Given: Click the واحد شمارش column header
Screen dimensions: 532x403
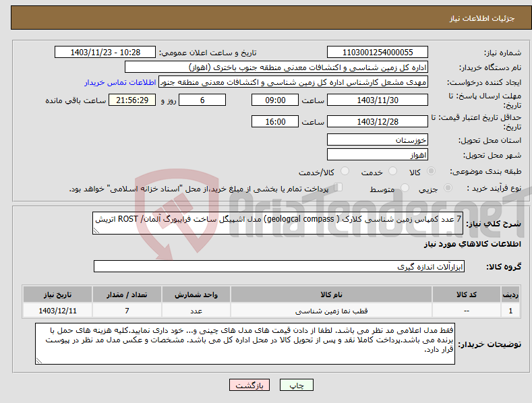Looking at the screenshot, I should [x=196, y=294].
